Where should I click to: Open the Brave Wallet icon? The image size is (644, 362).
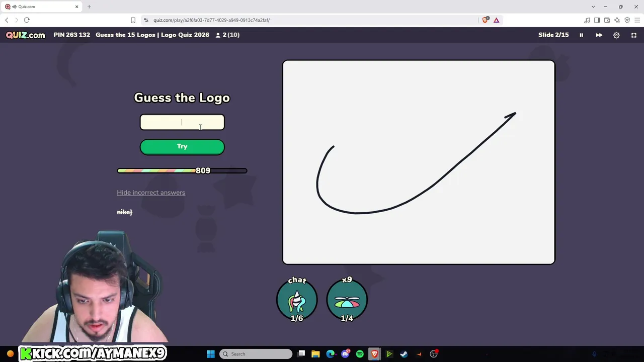tap(607, 20)
